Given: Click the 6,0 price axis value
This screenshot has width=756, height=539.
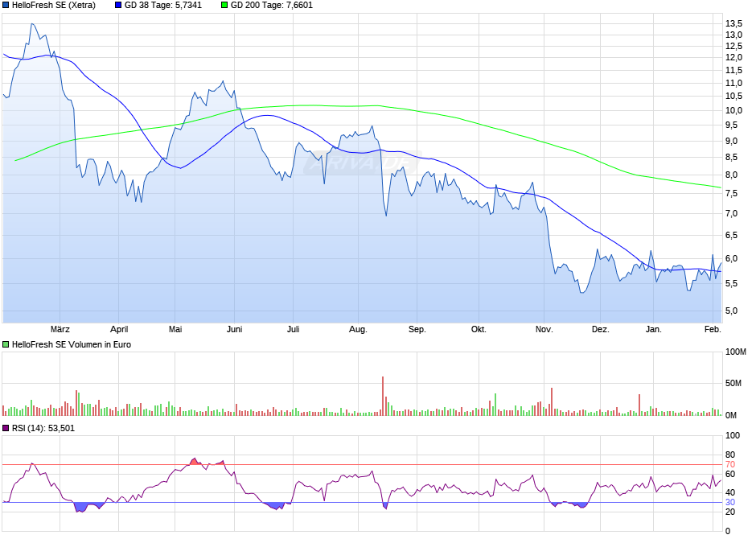Looking at the screenshot, I should pos(731,259).
